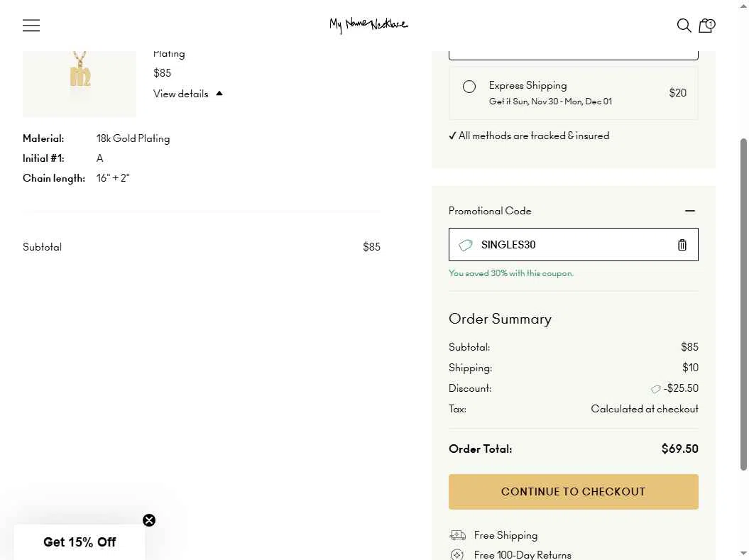
Task: Click the Free 100-Day Returns label
Action: tap(522, 555)
